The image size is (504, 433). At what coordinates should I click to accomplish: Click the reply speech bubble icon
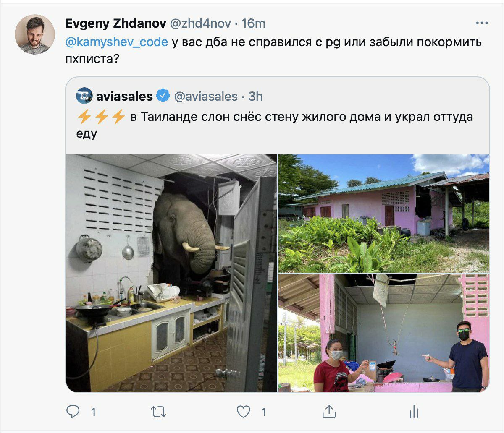click(x=73, y=412)
